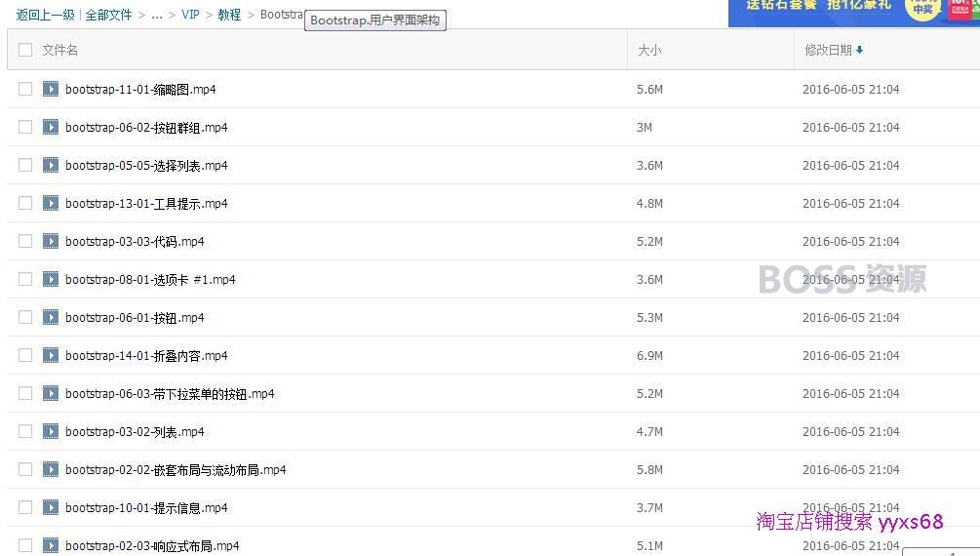
Task: Open file bootstrap-02-03-响应式布局.mp4
Action: (152, 546)
